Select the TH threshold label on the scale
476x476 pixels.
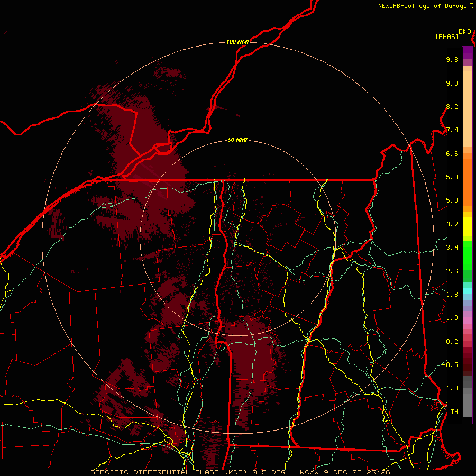(454, 412)
